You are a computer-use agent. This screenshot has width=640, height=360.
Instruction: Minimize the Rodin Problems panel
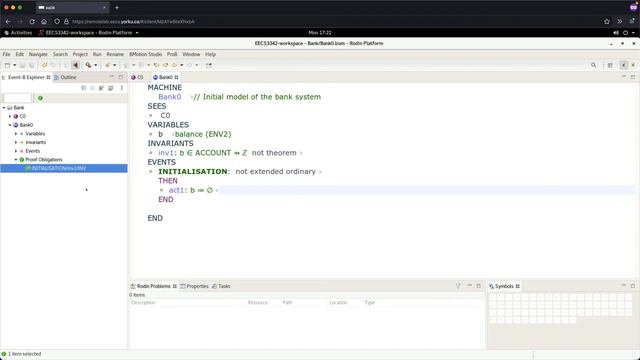click(x=469, y=286)
